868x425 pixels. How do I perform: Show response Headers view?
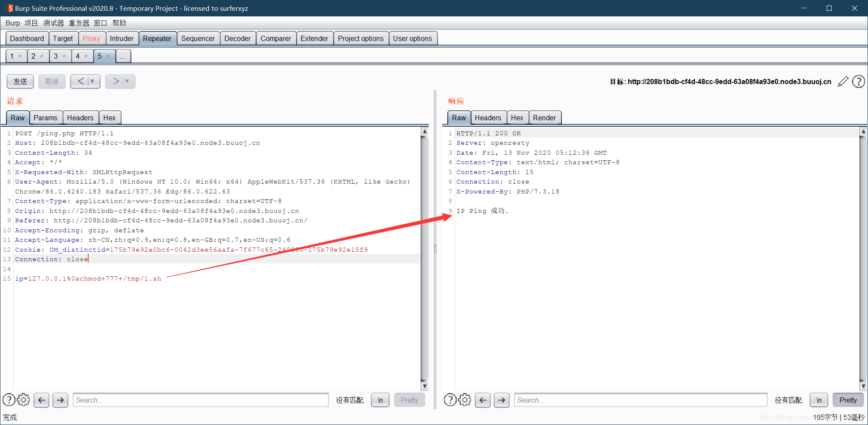pos(488,118)
